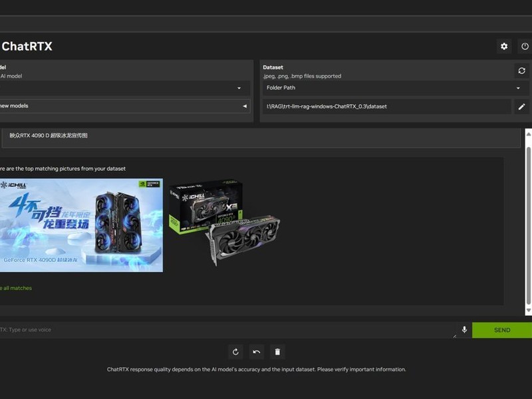
Task: Open the Folder Path dropdown
Action: pos(396,88)
